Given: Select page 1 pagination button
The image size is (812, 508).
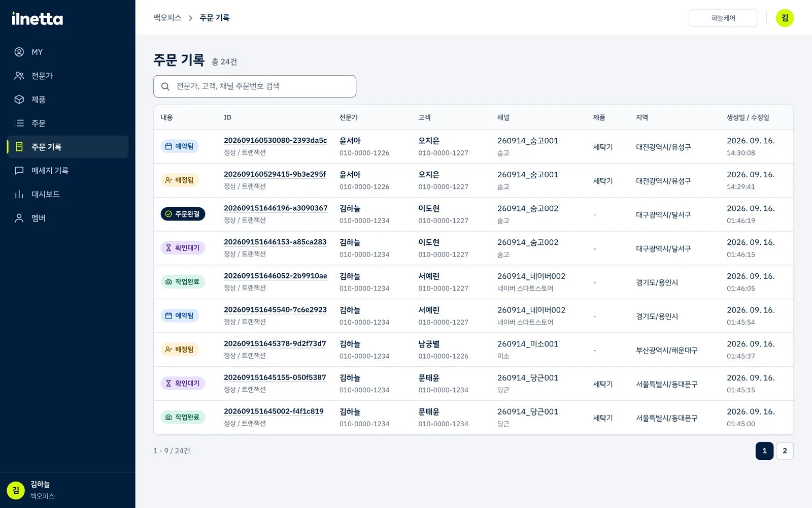Looking at the screenshot, I should [x=764, y=451].
